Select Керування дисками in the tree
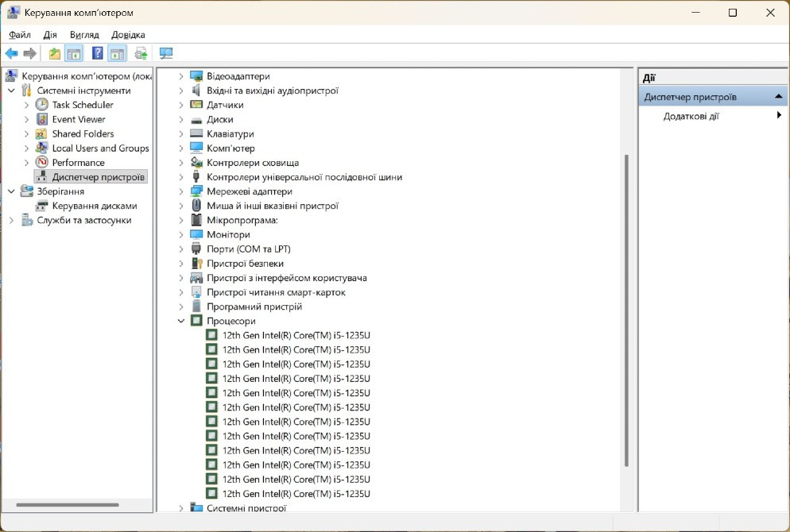The height and width of the screenshot is (532, 790). click(x=94, y=206)
